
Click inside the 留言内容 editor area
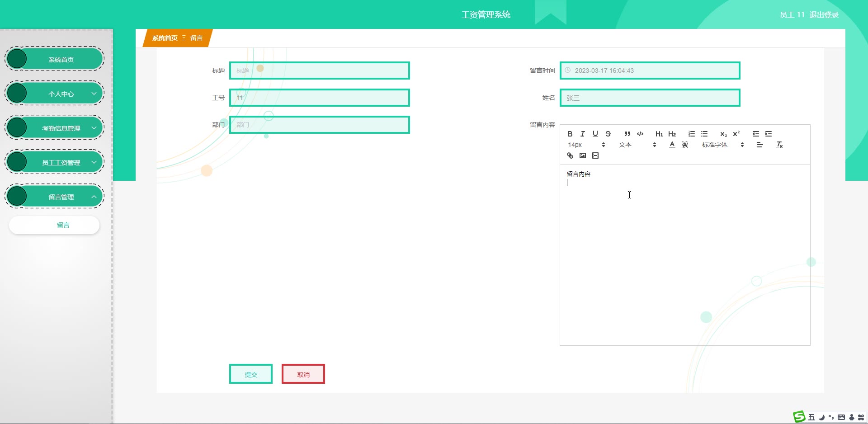(x=685, y=255)
